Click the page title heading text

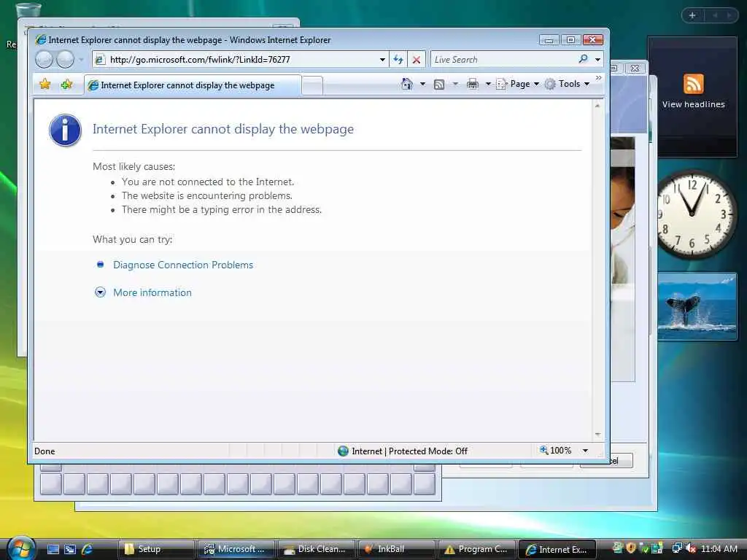click(223, 129)
